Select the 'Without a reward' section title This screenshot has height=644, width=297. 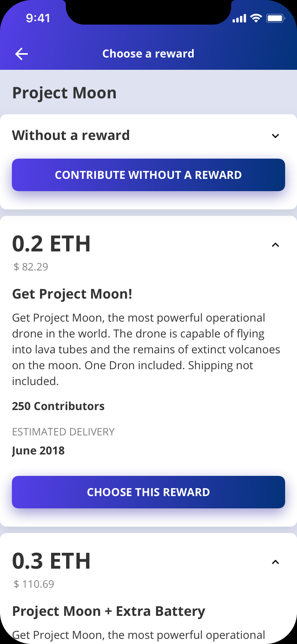pyautogui.click(x=71, y=135)
